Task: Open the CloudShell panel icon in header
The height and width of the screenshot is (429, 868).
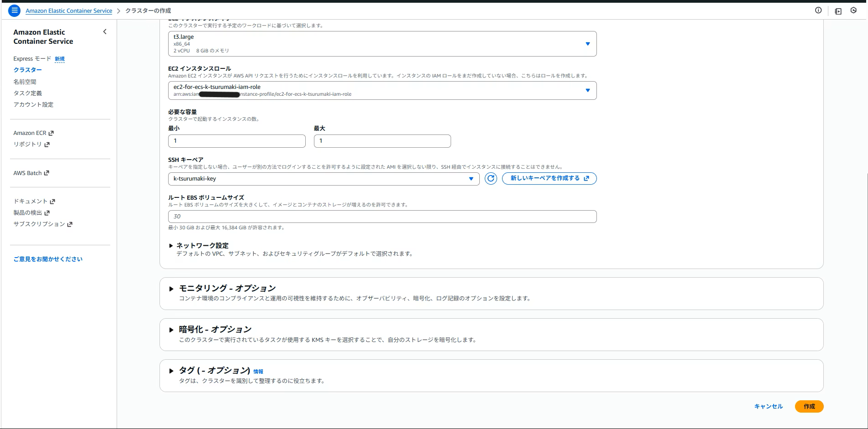Action: 838,11
